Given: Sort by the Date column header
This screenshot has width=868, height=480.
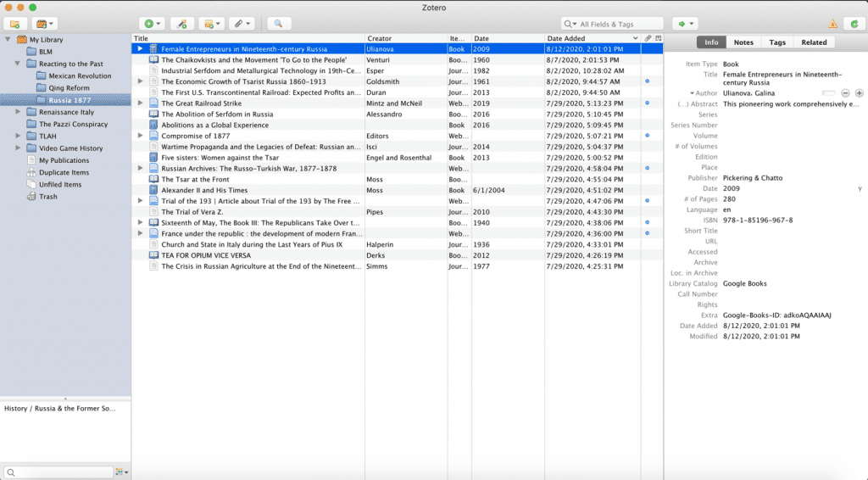Looking at the screenshot, I should click(x=508, y=38).
